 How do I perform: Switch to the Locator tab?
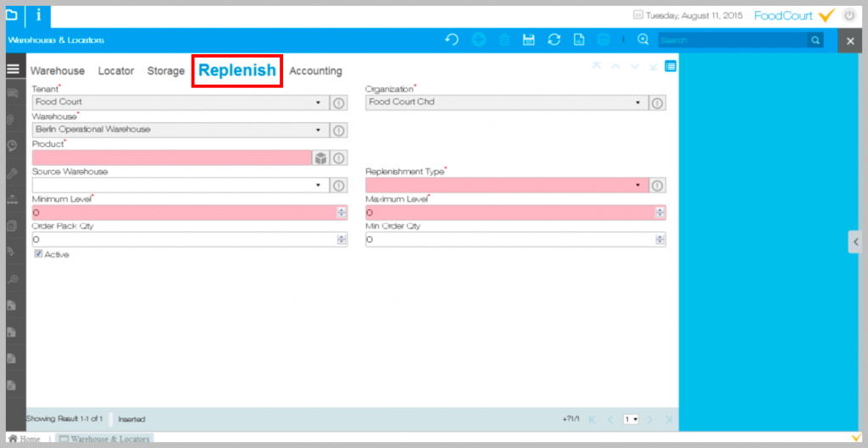coord(116,71)
